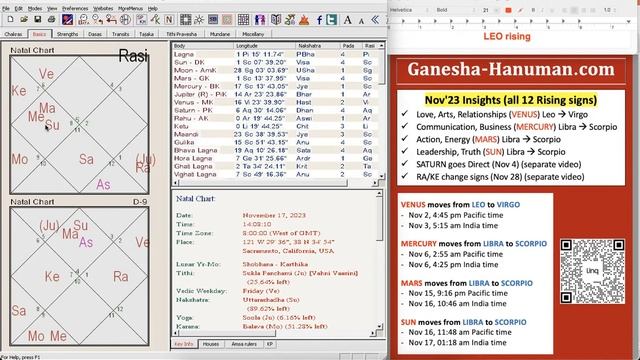Image resolution: width=640 pixels, height=360 pixels.
Task: Open the KP tab at bottom
Action: [x=270, y=344]
